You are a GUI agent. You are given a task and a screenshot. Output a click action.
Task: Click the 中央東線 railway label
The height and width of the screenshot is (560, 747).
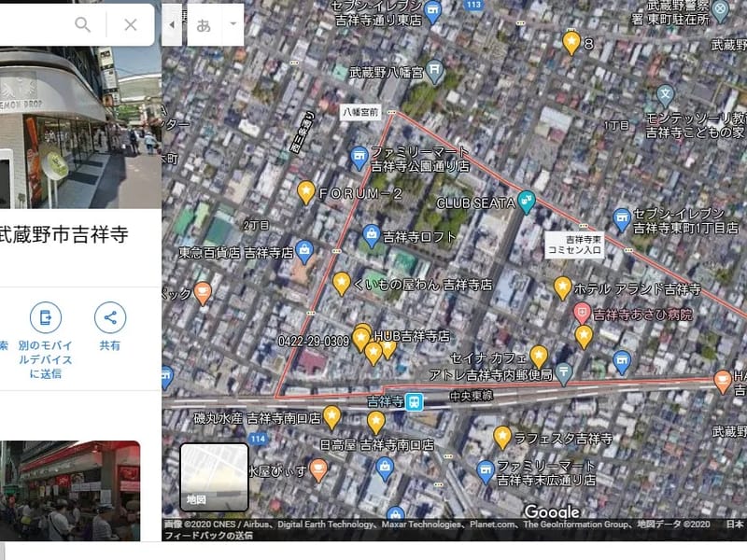click(472, 395)
